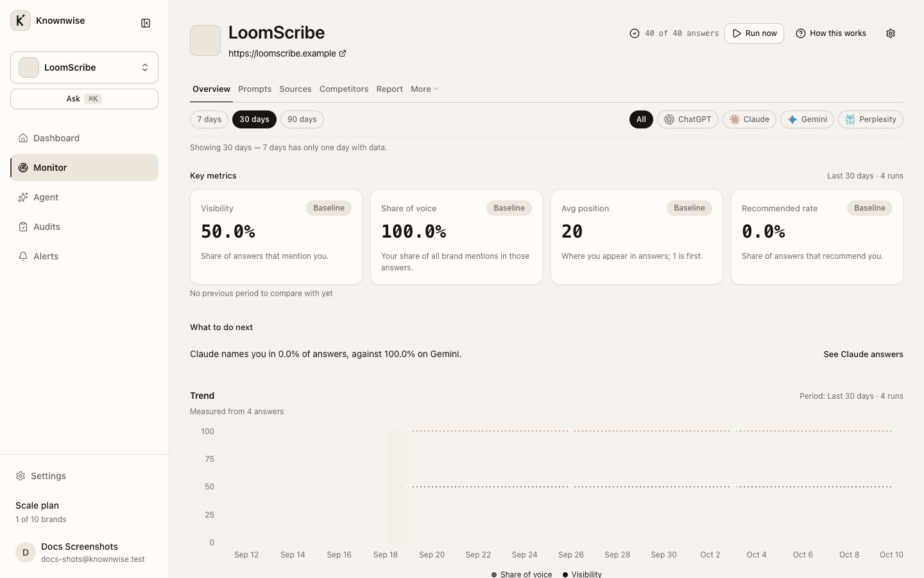
Task: Switch to the Sources tab
Action: point(295,89)
